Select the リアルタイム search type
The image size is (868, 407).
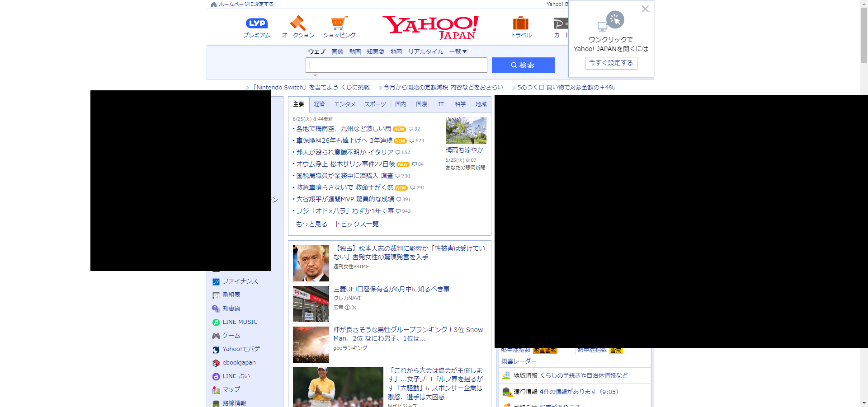[425, 52]
